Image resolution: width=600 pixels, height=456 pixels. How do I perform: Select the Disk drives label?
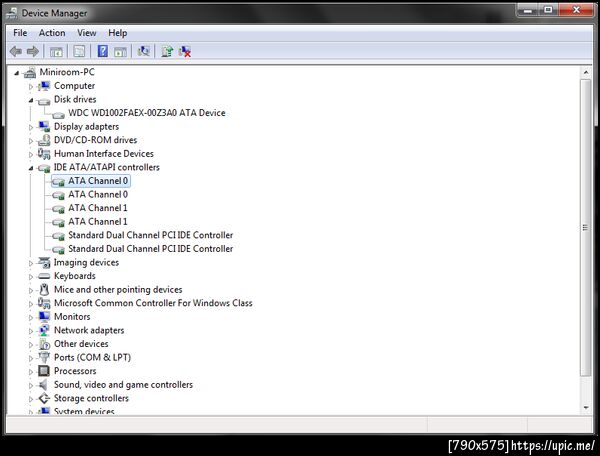pos(75,99)
